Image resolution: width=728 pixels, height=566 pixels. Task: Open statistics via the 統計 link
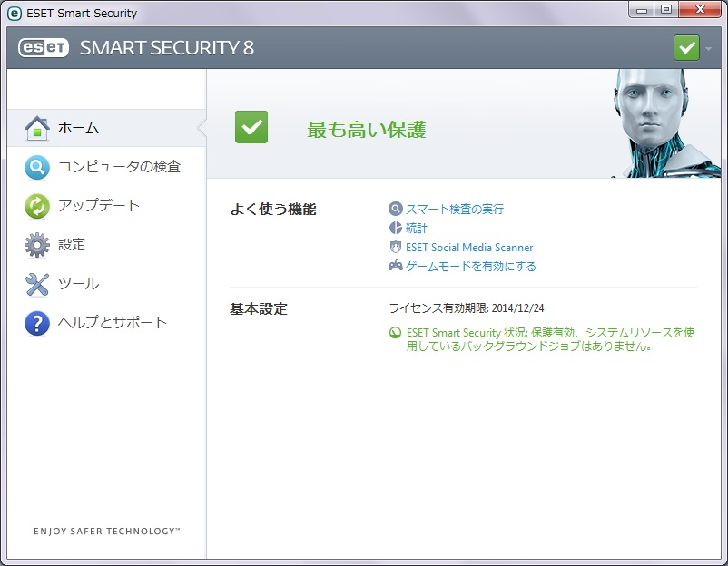click(x=418, y=229)
